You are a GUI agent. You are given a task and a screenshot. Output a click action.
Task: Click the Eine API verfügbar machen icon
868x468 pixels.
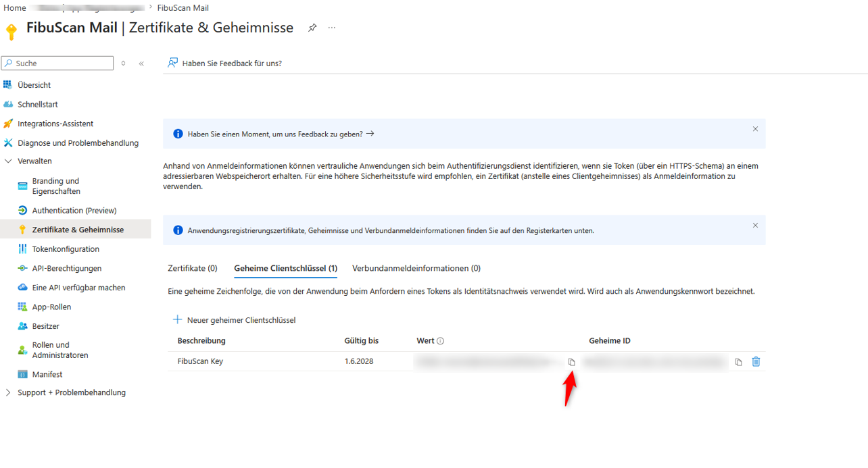(x=22, y=288)
